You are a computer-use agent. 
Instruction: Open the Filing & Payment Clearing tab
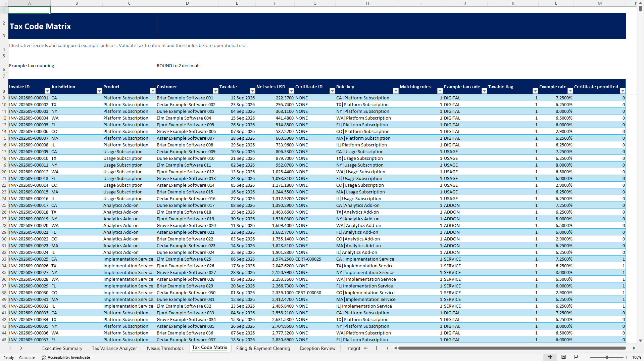point(263,348)
